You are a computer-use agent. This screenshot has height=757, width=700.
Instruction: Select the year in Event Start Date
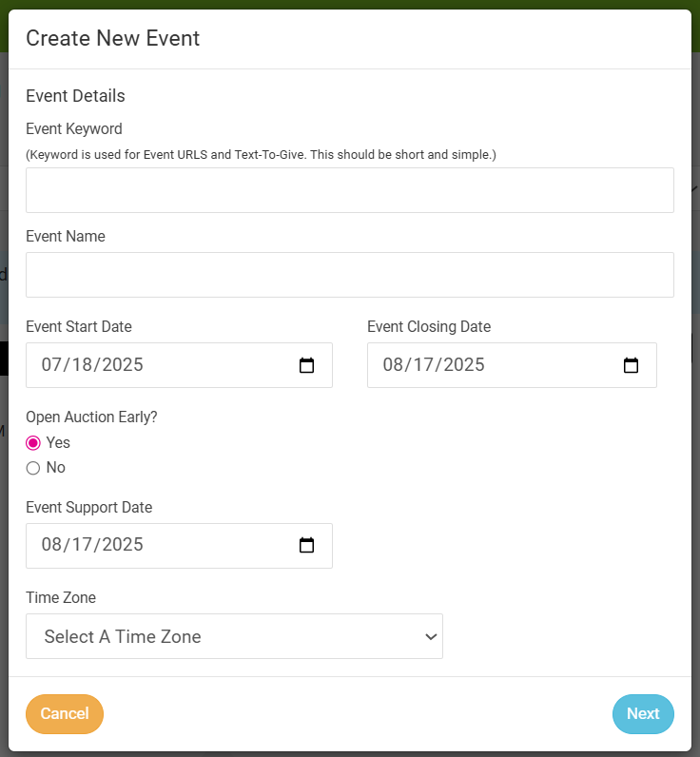tap(122, 365)
